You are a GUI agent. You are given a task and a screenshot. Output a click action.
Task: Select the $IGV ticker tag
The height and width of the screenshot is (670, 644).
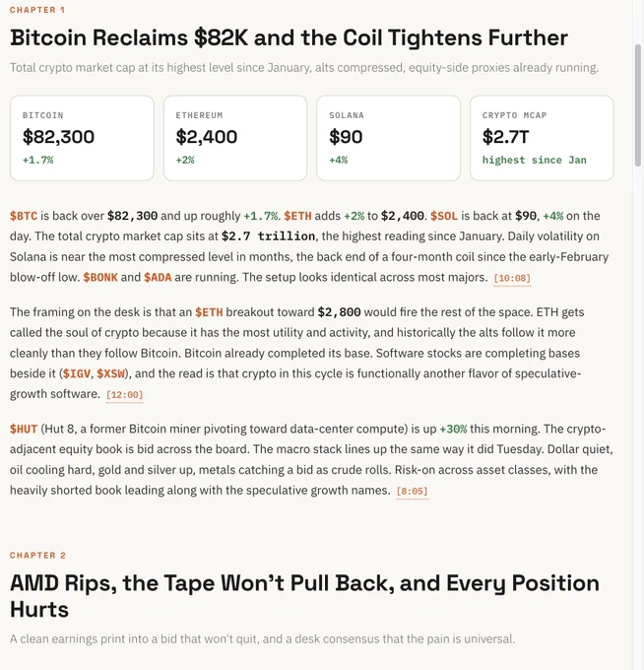[77, 373]
